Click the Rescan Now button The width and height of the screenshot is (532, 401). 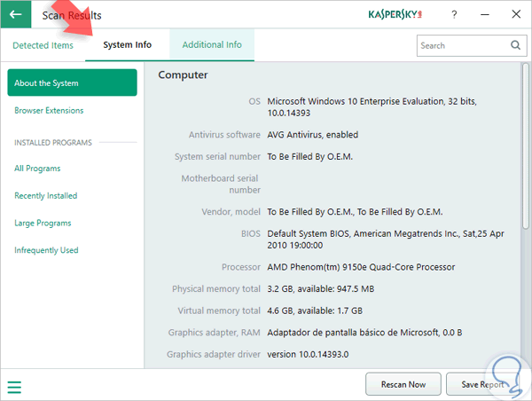coord(403,384)
